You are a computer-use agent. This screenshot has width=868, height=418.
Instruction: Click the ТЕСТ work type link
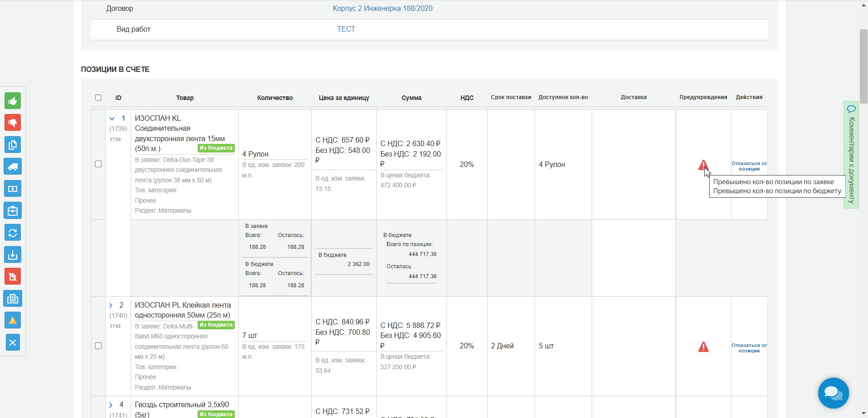pyautogui.click(x=346, y=29)
